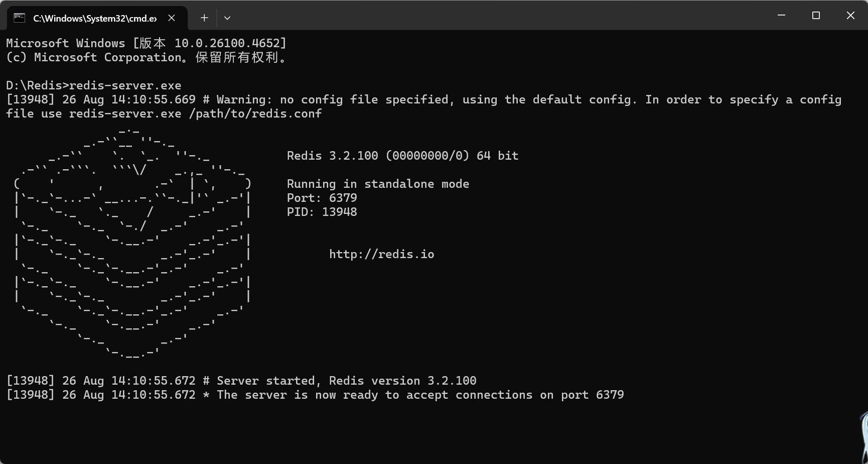
Task: Select the C:\Windows\System32\cmd.exe tab
Action: [94, 18]
